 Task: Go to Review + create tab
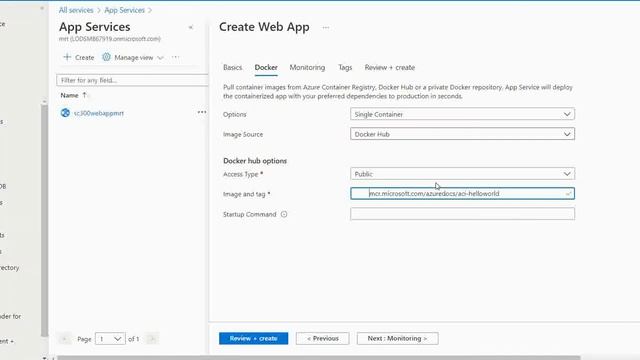pos(390,67)
